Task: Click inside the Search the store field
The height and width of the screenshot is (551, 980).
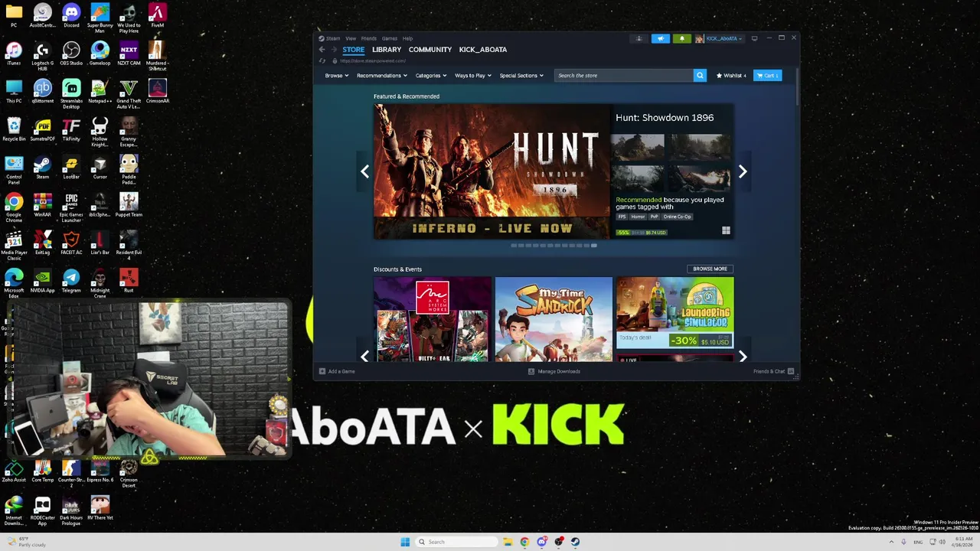Action: pos(623,75)
